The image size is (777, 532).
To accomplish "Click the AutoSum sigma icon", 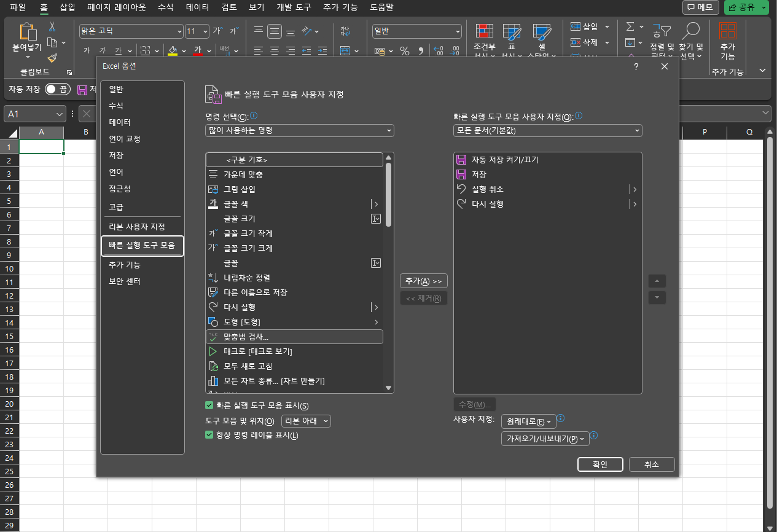I will (630, 27).
